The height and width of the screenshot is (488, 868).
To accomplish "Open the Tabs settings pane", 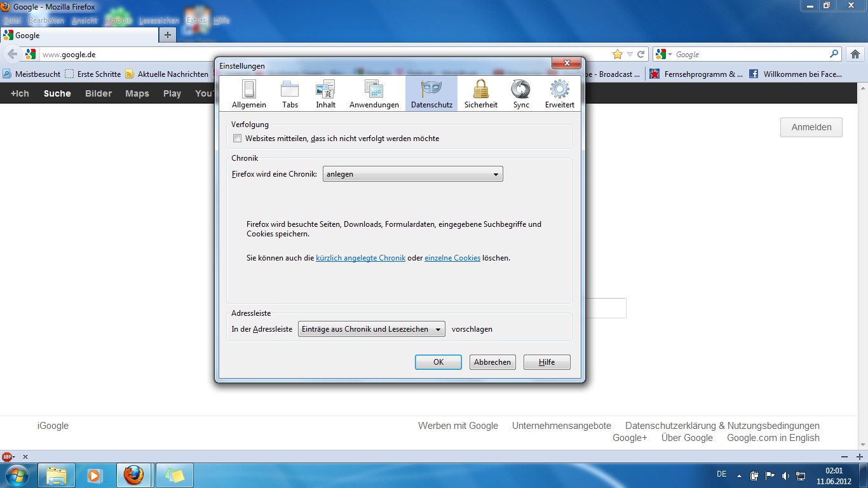I will [290, 94].
